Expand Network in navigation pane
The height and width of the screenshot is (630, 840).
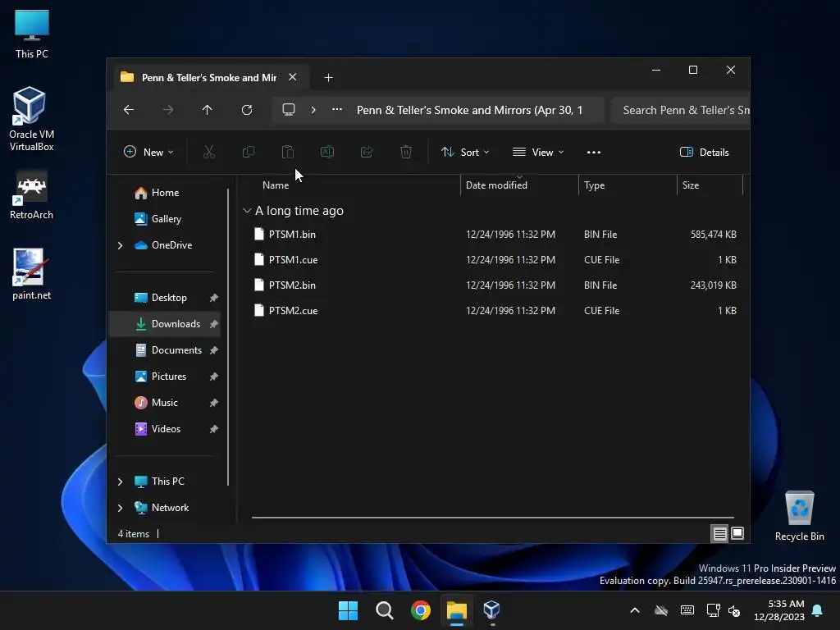pos(120,508)
